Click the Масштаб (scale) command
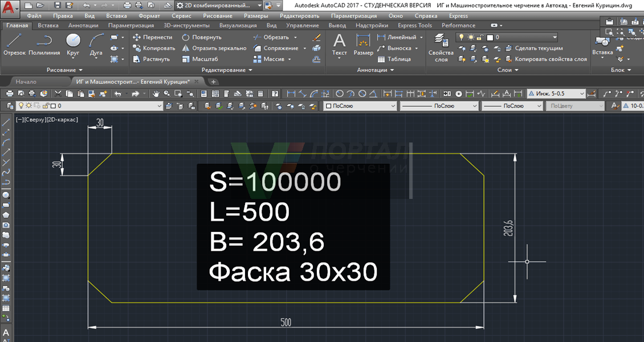This screenshot has width=644, height=342. pos(200,59)
